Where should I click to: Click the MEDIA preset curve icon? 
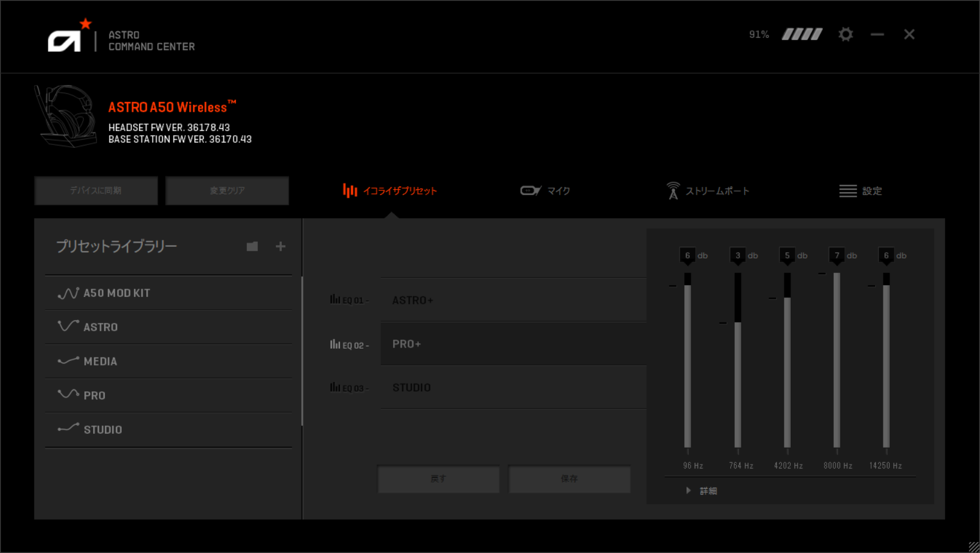68,361
